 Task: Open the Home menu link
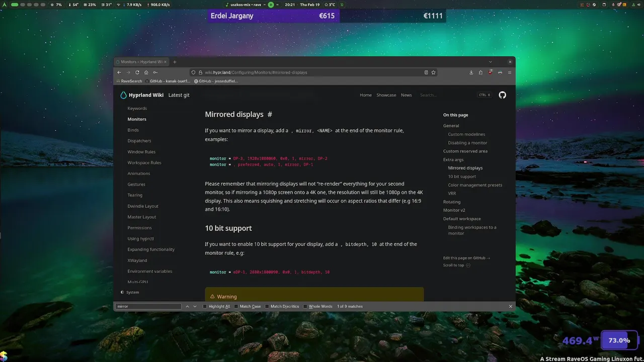coord(366,95)
